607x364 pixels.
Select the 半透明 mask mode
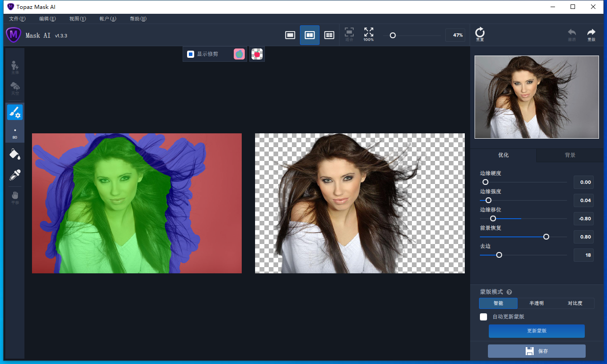coord(536,303)
